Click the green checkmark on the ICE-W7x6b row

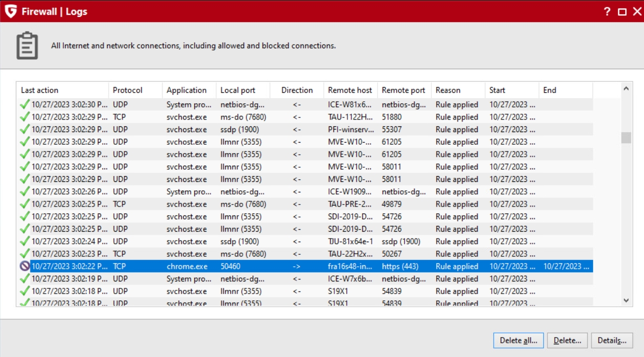pos(25,279)
